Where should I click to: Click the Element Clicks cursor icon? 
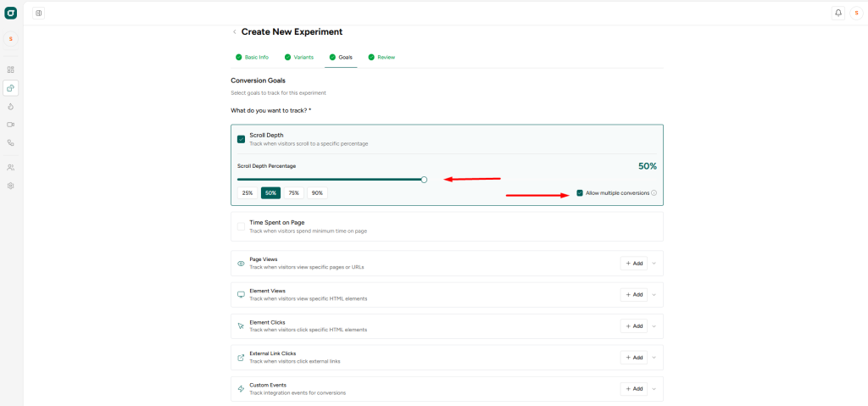[x=241, y=326]
